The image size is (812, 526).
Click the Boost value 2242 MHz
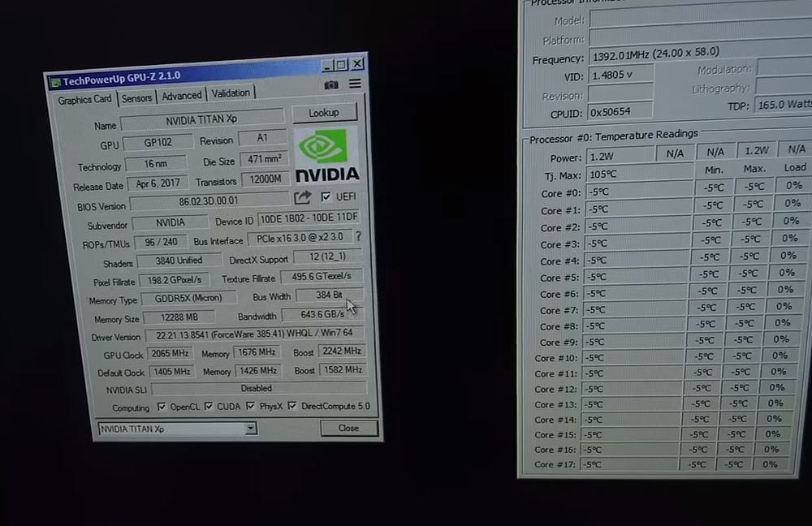pos(342,351)
